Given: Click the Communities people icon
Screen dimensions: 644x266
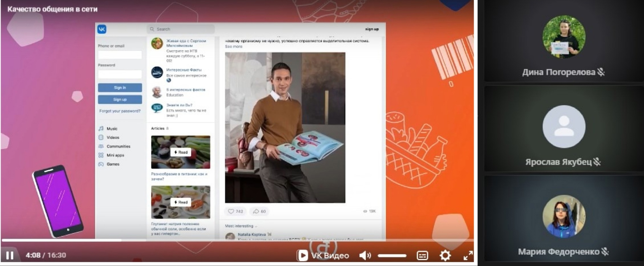Looking at the screenshot, I should (x=101, y=146).
